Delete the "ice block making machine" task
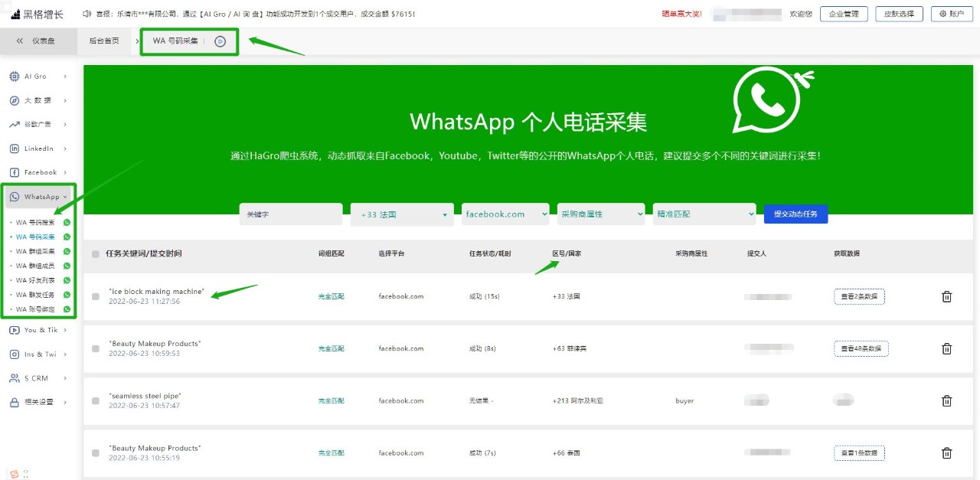Viewport: 980px width, 480px height. click(946, 297)
